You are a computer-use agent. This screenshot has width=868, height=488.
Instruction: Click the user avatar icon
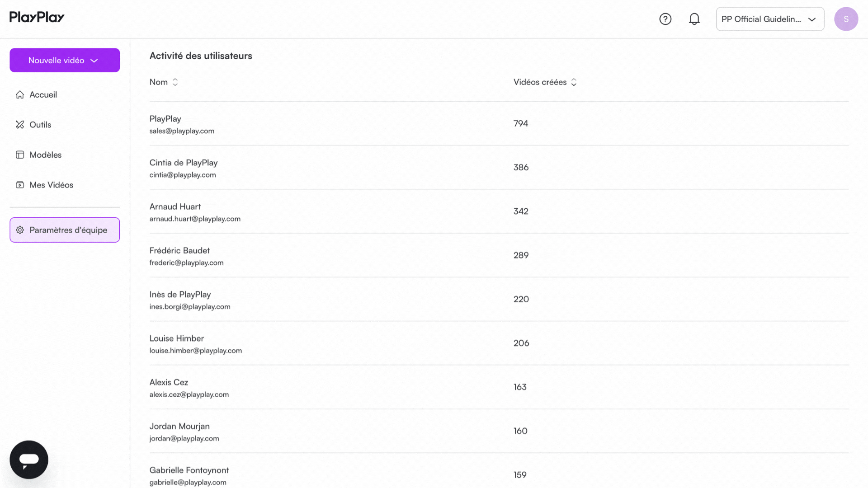(846, 19)
